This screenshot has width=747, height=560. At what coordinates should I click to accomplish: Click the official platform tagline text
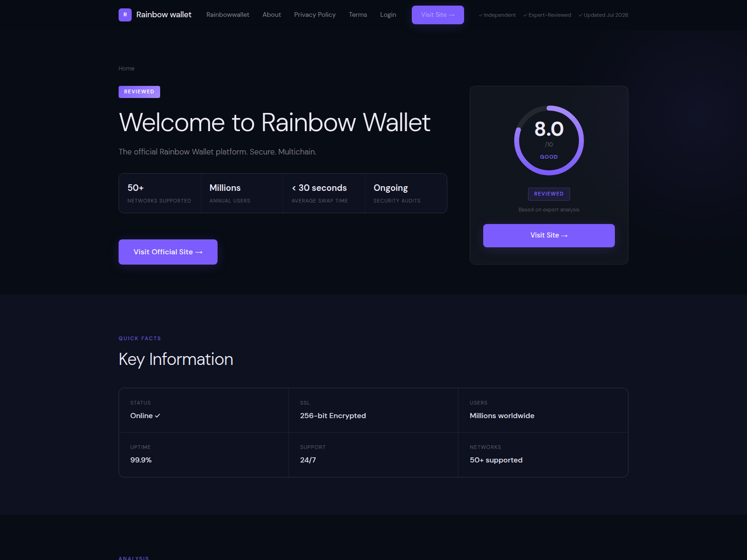(x=218, y=152)
